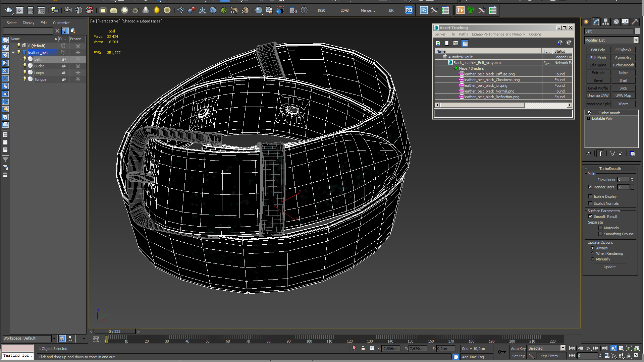Open the Paths menu in Asset Tracking
This screenshot has width=644, height=362.
point(463,34)
